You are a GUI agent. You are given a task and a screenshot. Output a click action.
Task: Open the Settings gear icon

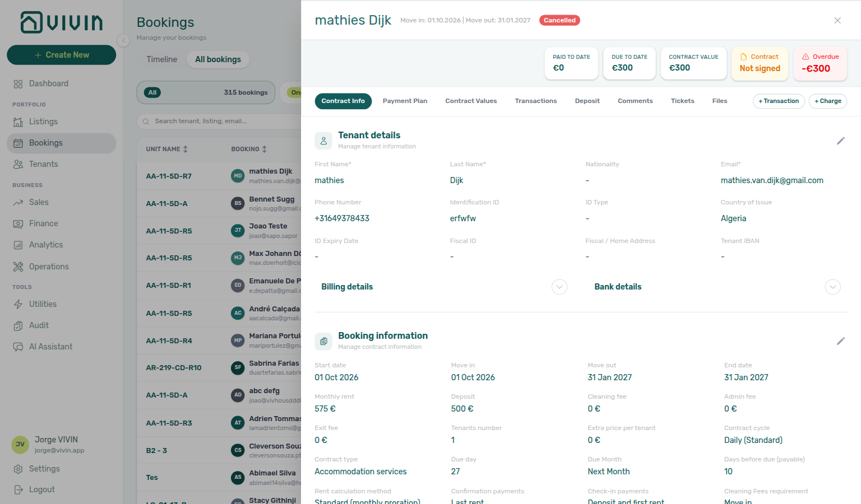click(x=18, y=469)
